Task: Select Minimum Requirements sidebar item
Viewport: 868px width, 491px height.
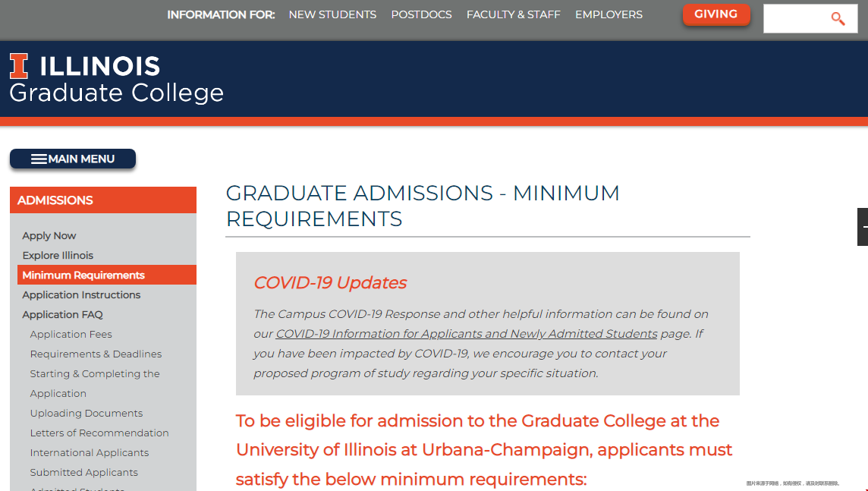Action: (x=83, y=275)
